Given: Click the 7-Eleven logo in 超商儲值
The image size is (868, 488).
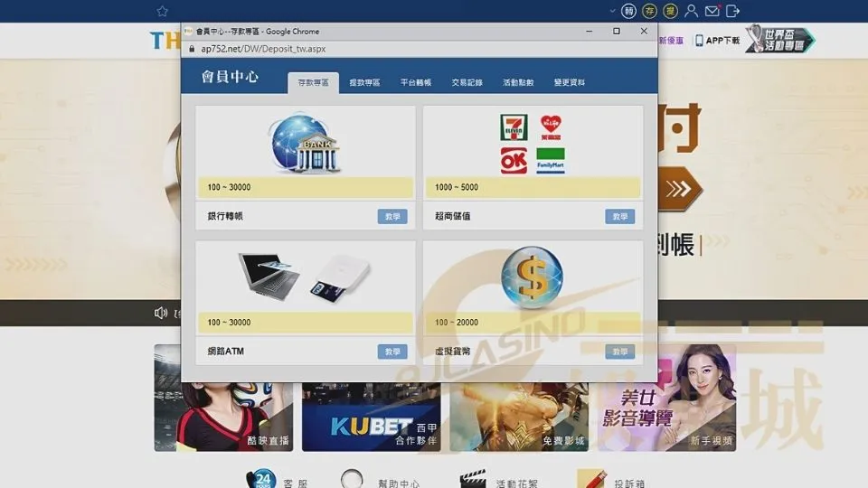Looking at the screenshot, I should [x=514, y=127].
